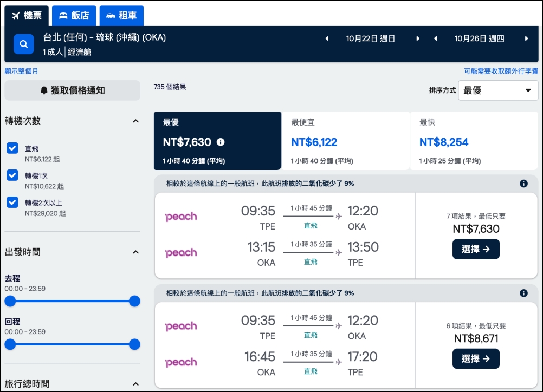Click 16:45 OKA departure time

[x=260, y=357]
